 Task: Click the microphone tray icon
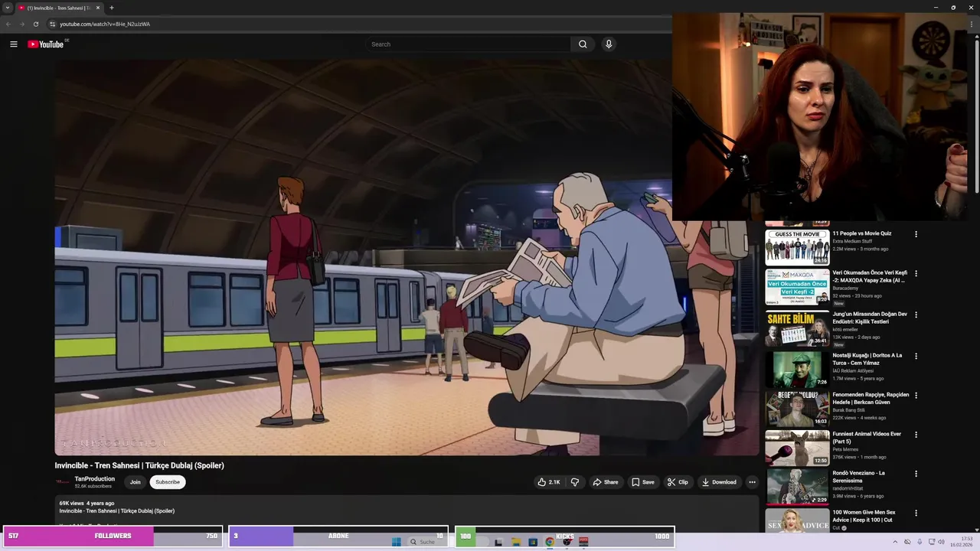pos(920,542)
